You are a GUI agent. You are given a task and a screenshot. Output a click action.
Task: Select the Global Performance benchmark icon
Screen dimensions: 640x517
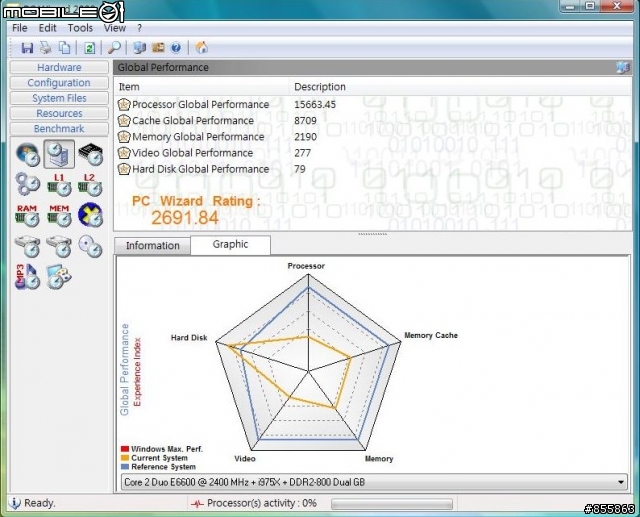tap(59, 154)
